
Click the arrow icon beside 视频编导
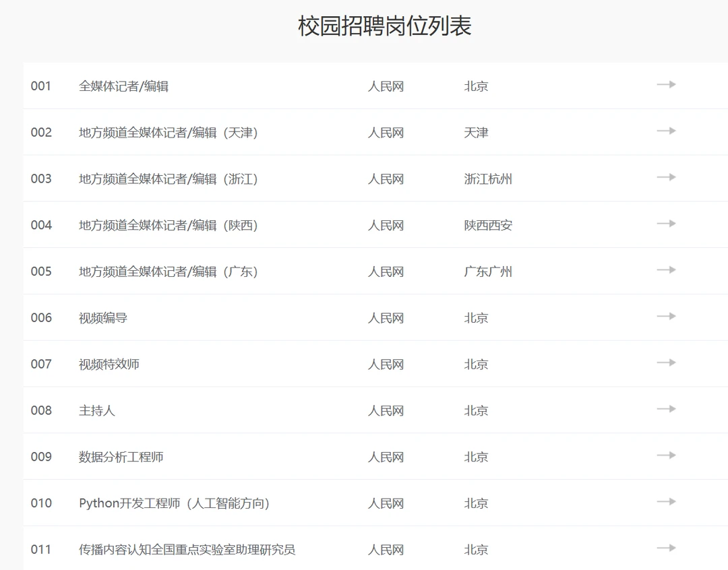[x=666, y=317]
